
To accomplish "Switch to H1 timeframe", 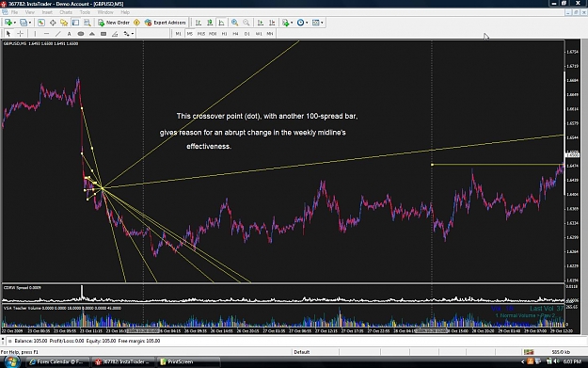I will (224, 34).
